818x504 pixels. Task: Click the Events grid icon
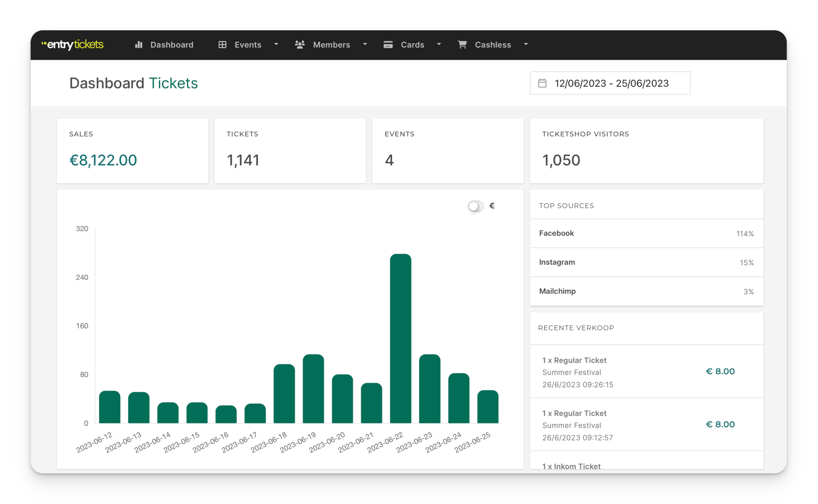point(222,45)
